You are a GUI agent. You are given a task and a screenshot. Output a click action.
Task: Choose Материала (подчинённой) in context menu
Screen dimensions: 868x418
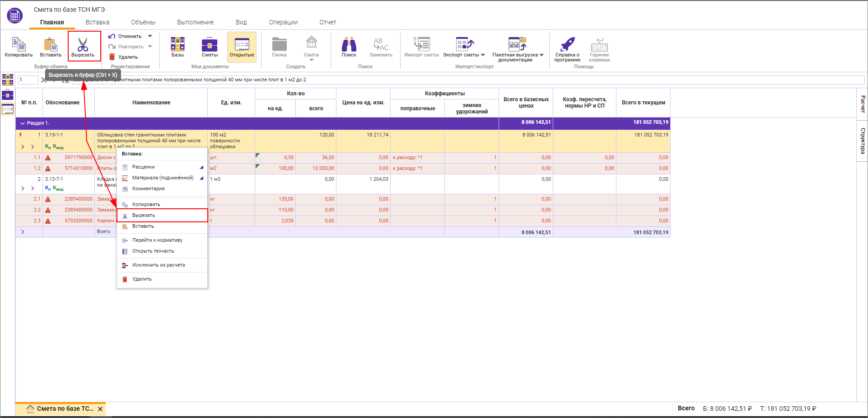(162, 178)
